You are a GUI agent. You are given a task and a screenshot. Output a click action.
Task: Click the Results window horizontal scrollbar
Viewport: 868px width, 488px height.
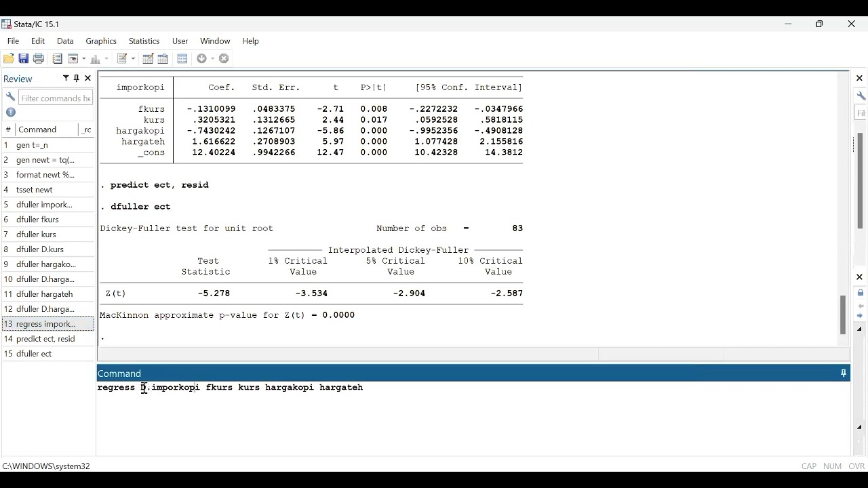(473, 354)
